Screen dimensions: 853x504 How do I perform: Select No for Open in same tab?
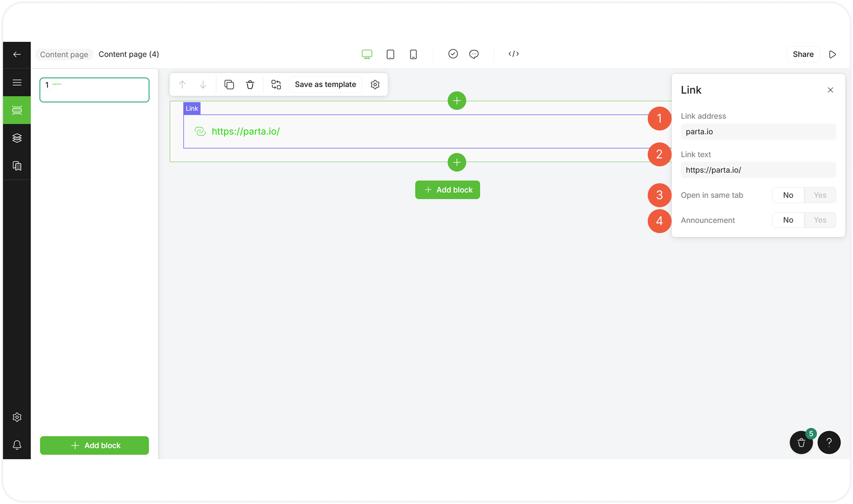pos(788,195)
